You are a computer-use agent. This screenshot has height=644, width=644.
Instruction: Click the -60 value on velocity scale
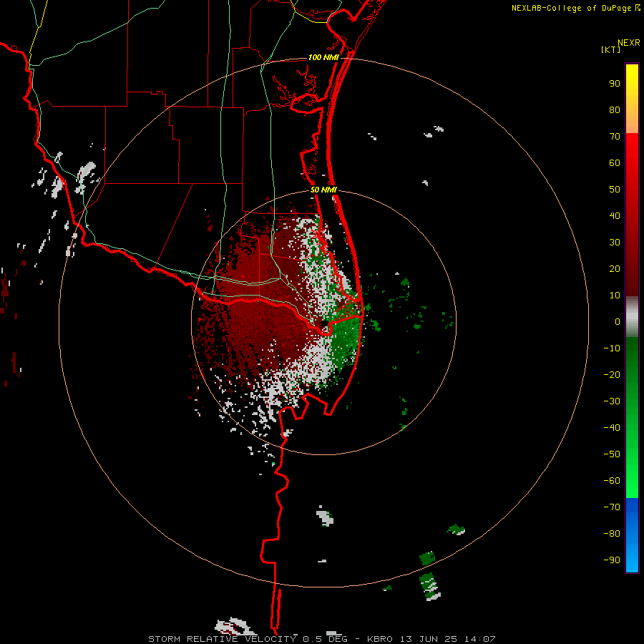[x=612, y=481]
